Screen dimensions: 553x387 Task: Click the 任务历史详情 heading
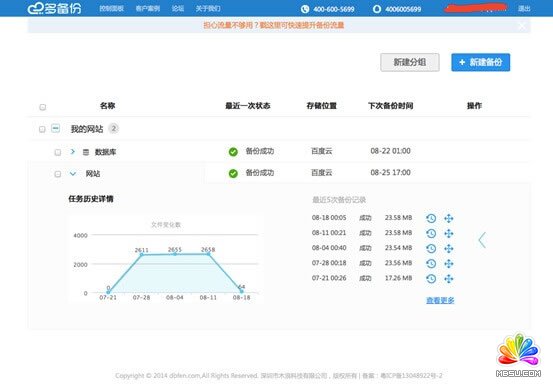coord(91,199)
